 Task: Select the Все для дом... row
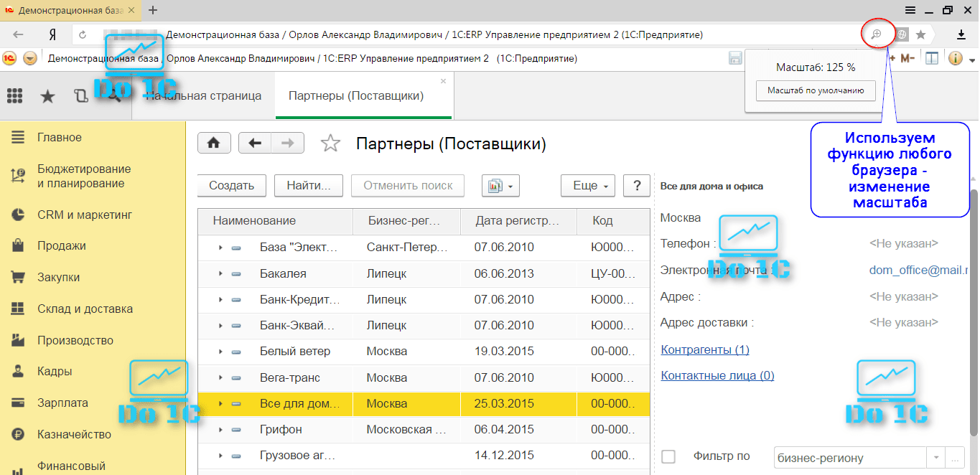click(424, 404)
